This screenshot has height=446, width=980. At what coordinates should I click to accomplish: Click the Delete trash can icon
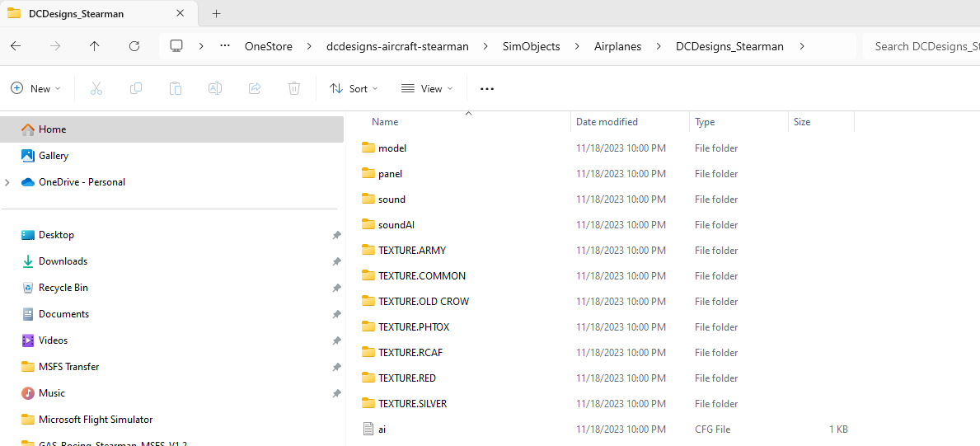click(293, 89)
